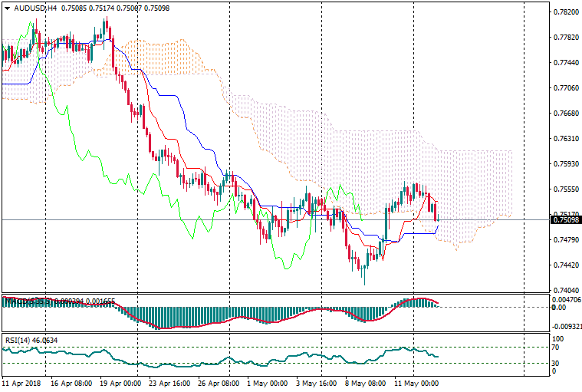This screenshot has height=392, width=582.
Task: Click the 19 Apr 00:00 time label
Action: (120, 381)
